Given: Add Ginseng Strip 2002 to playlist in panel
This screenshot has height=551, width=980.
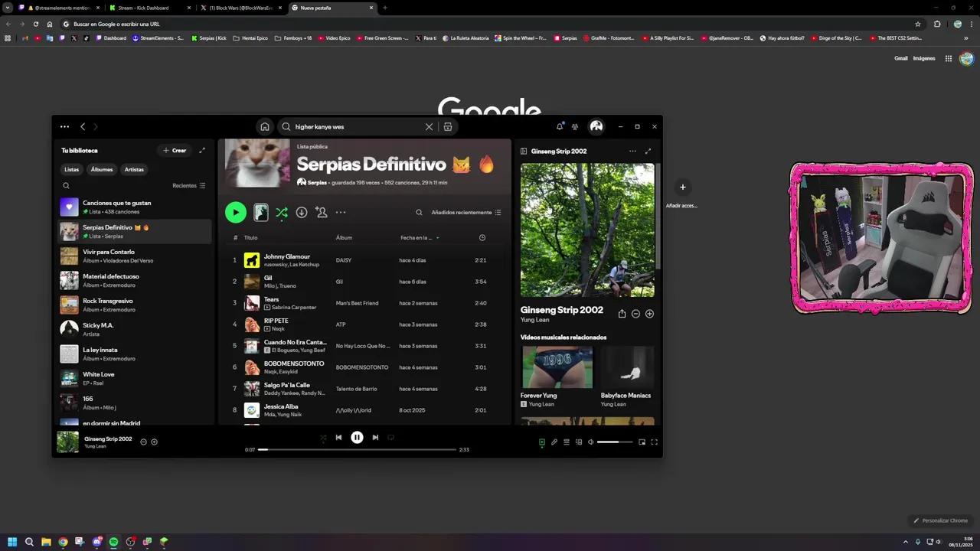Looking at the screenshot, I should (x=649, y=314).
